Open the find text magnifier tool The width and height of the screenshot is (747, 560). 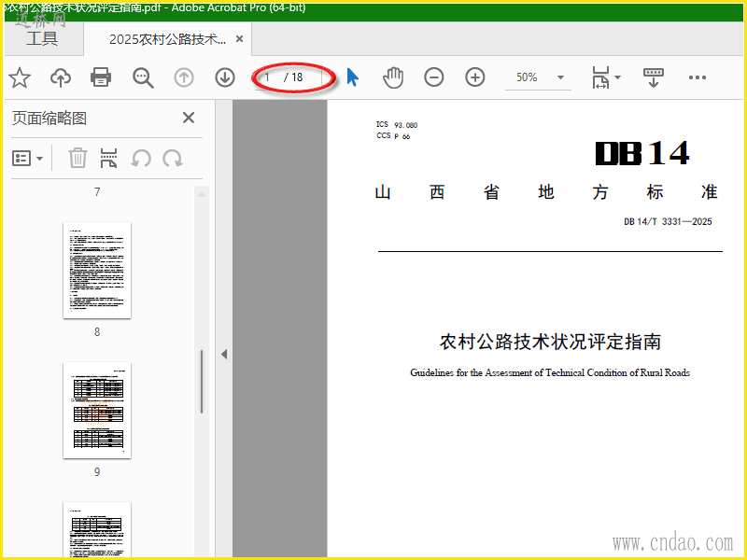(143, 77)
